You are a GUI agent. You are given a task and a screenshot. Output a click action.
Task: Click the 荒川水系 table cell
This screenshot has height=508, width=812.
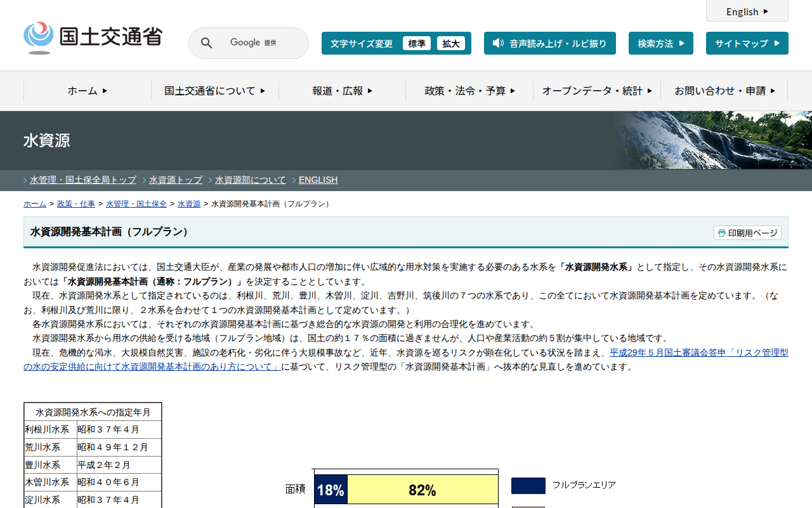tap(51, 448)
